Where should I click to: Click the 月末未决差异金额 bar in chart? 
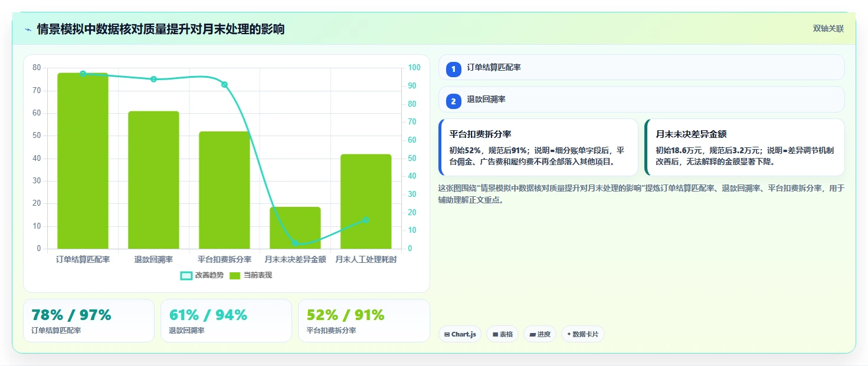[x=295, y=227]
